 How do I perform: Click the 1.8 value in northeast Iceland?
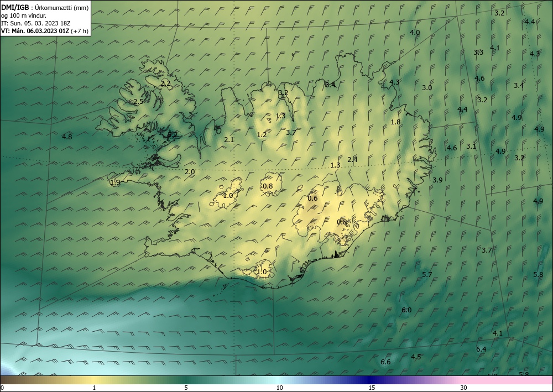(x=396, y=122)
